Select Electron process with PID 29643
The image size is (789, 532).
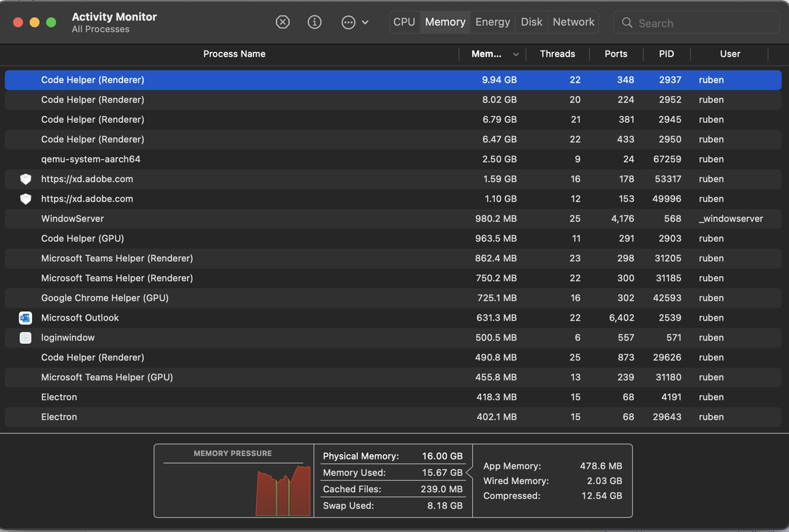pyautogui.click(x=393, y=417)
